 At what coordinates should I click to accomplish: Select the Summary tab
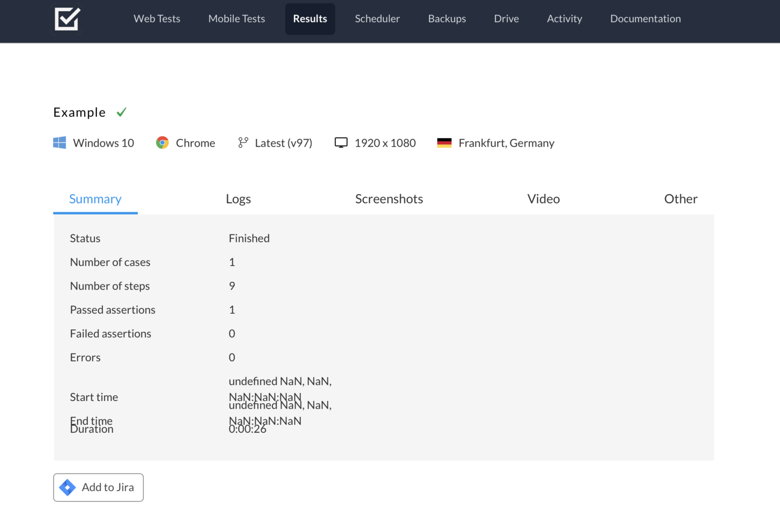tap(95, 199)
